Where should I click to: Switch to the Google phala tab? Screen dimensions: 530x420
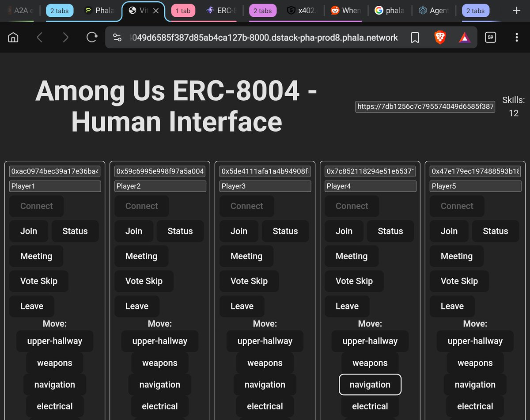[x=390, y=11]
